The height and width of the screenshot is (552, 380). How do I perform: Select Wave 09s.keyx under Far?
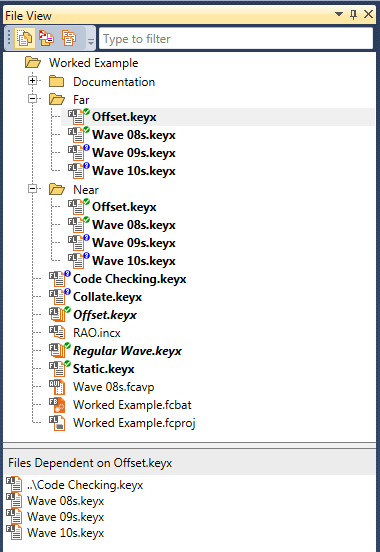point(133,153)
